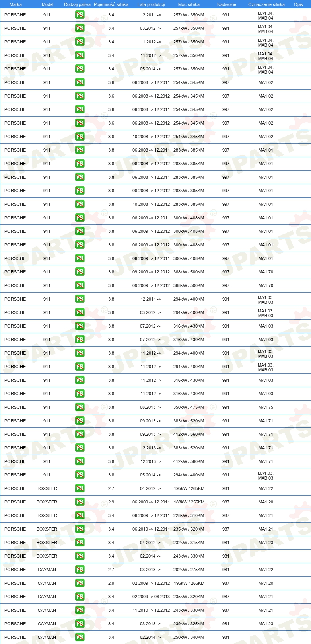Select MA1.20 in the Cayman 2.9 row
This screenshot has height=644, width=311.
pyautogui.click(x=266, y=583)
